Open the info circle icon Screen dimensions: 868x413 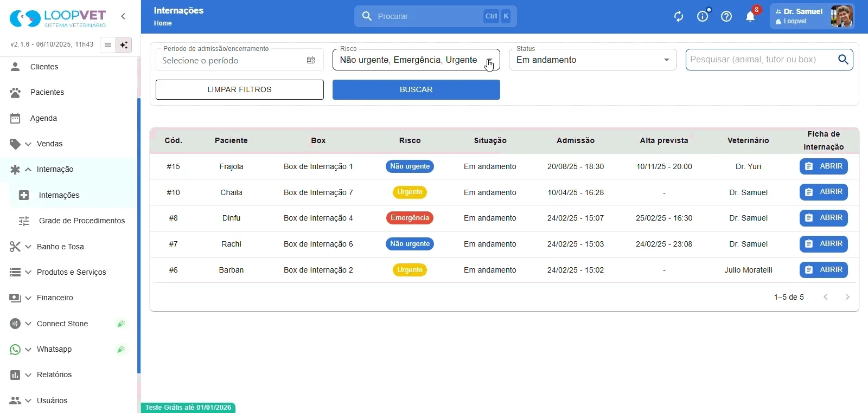(703, 16)
